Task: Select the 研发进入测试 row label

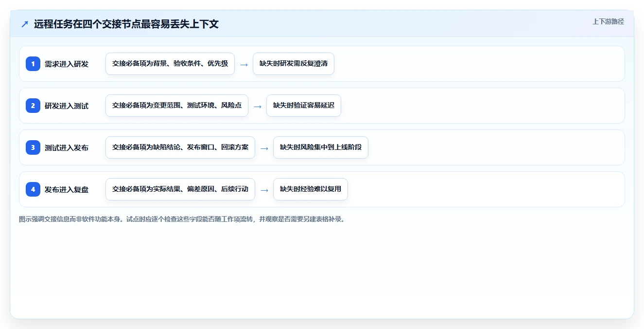Action: pyautogui.click(x=67, y=106)
